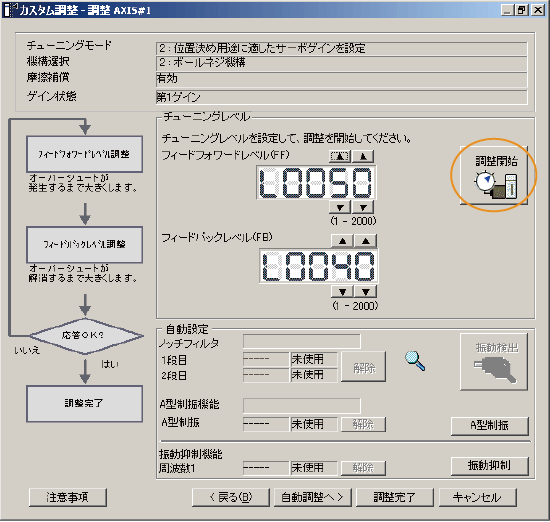Screen dimensions: 550x522
Task: Click the A型制振 未使用 status
Action: point(314,424)
